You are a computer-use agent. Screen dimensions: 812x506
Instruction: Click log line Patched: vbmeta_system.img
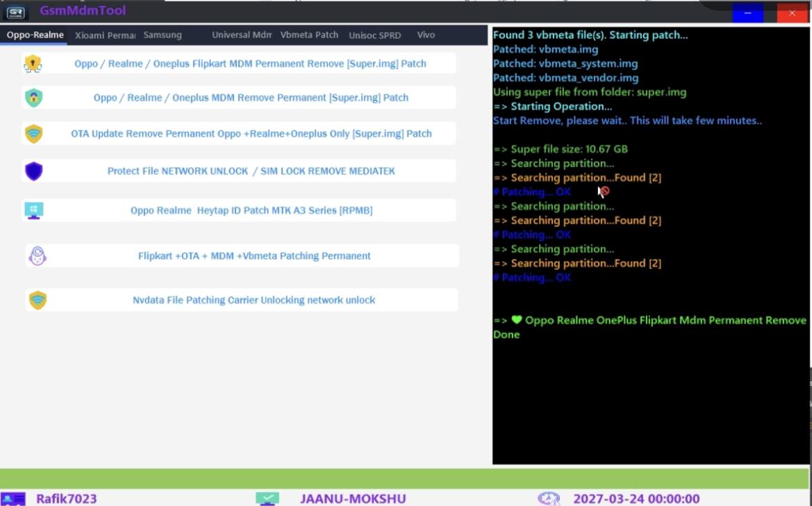coord(565,64)
